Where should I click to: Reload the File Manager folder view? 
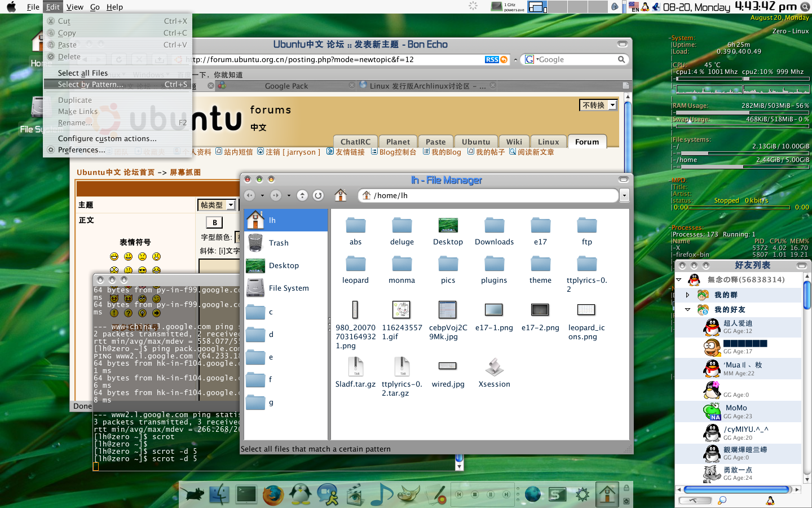318,195
